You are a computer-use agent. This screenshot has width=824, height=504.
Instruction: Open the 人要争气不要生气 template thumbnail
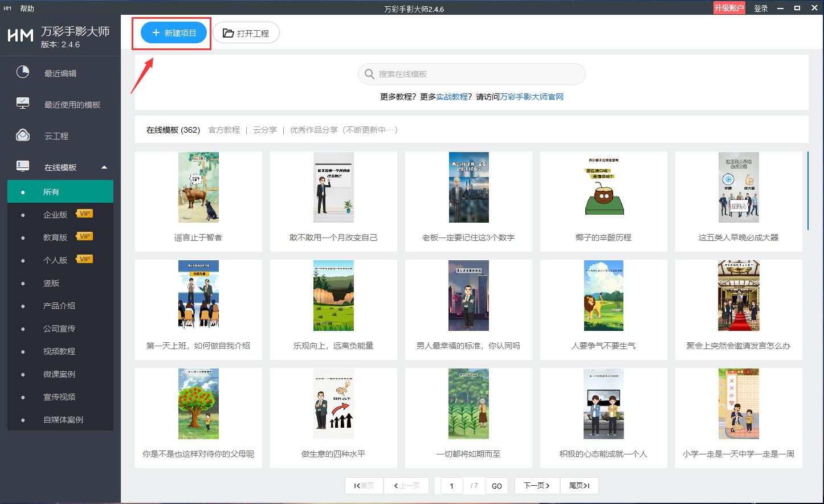(603, 296)
